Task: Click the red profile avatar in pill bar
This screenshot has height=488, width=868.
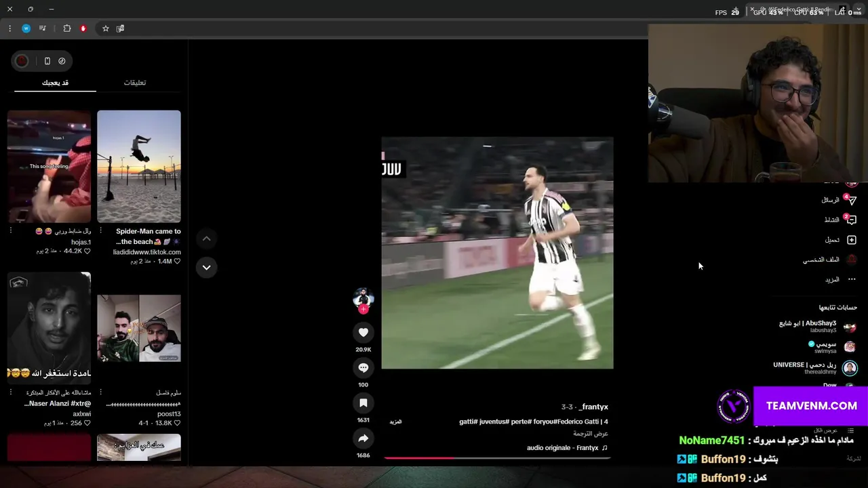Action: (x=22, y=61)
